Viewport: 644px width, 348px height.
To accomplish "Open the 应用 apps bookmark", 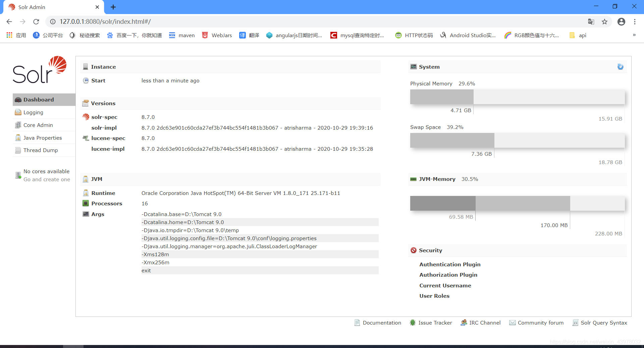I will click(x=16, y=35).
